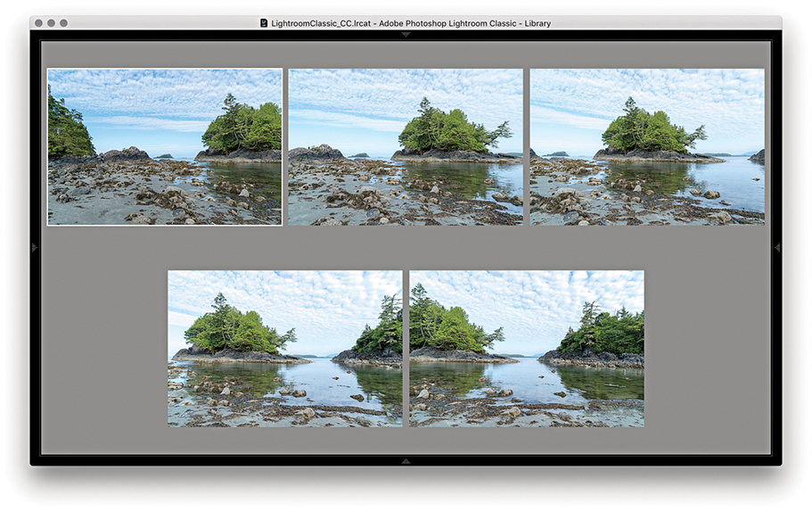The image size is (812, 512).
Task: Select the top-right island photo
Action: pyautogui.click(x=647, y=147)
